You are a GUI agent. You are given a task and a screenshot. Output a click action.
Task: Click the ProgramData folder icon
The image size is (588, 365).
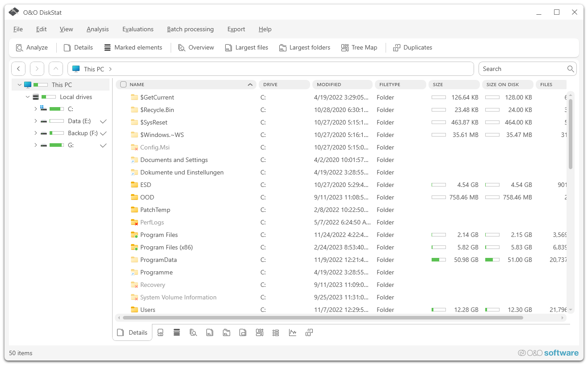(x=134, y=260)
